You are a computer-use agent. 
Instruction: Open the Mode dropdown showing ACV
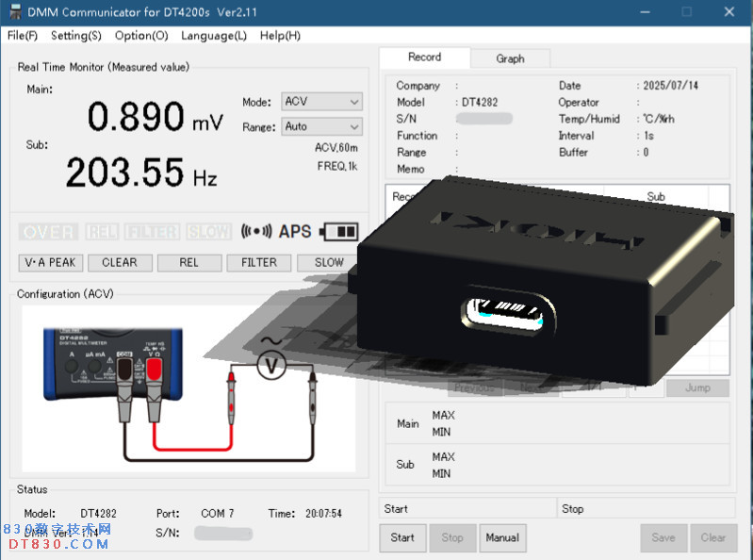coord(321,102)
